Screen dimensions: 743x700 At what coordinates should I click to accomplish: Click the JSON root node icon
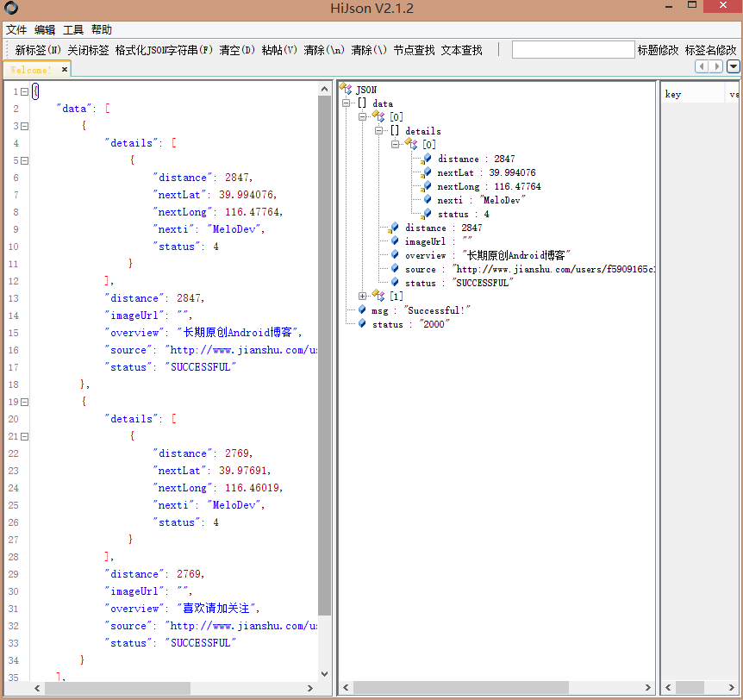click(346, 89)
